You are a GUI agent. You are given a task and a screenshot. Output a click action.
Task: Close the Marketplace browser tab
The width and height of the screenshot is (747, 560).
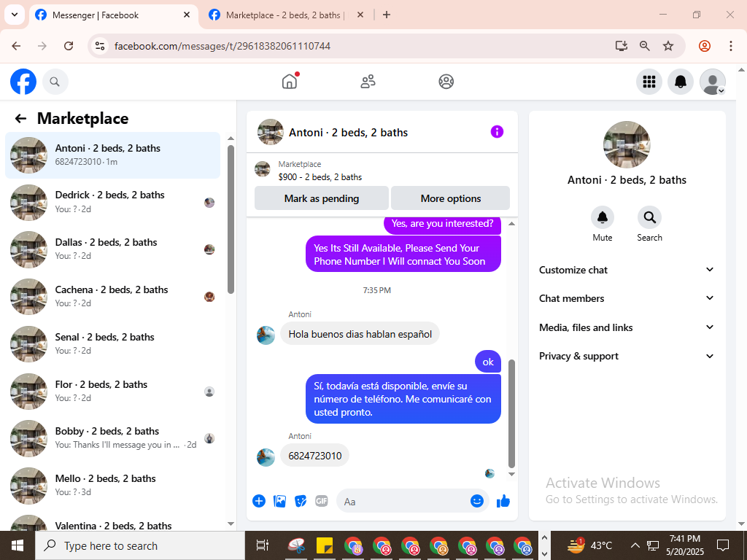click(360, 15)
